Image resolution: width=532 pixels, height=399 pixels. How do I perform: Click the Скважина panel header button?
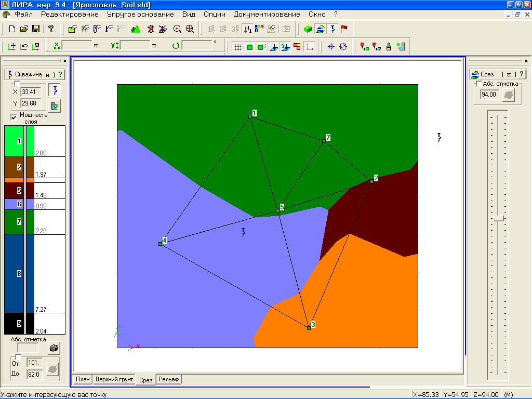tap(30, 75)
